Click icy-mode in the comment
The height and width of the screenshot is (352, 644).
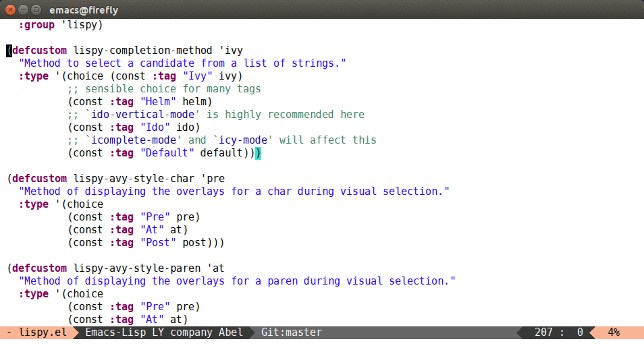click(243, 140)
